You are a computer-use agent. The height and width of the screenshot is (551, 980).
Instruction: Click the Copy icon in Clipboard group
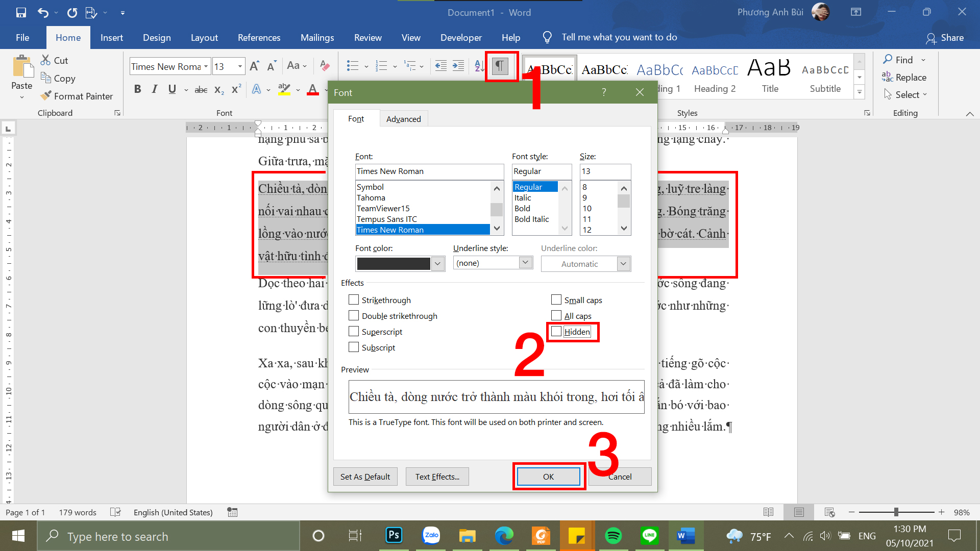tap(46, 78)
